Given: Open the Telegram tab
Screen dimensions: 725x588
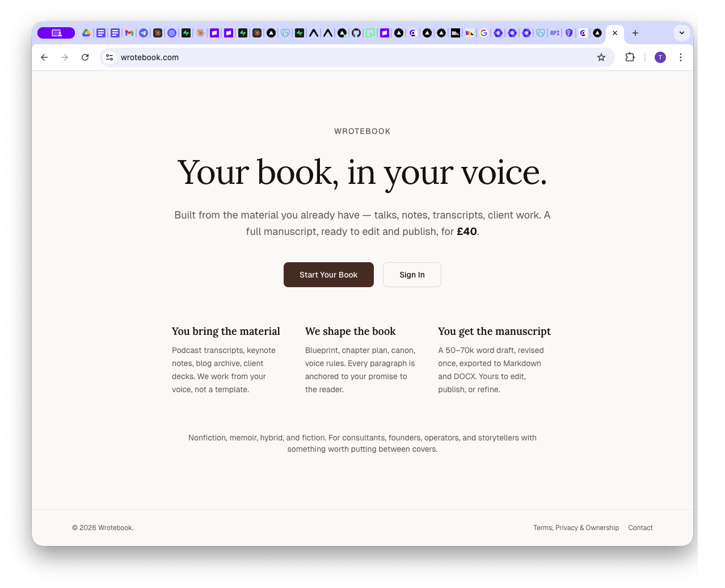Looking at the screenshot, I should point(144,33).
